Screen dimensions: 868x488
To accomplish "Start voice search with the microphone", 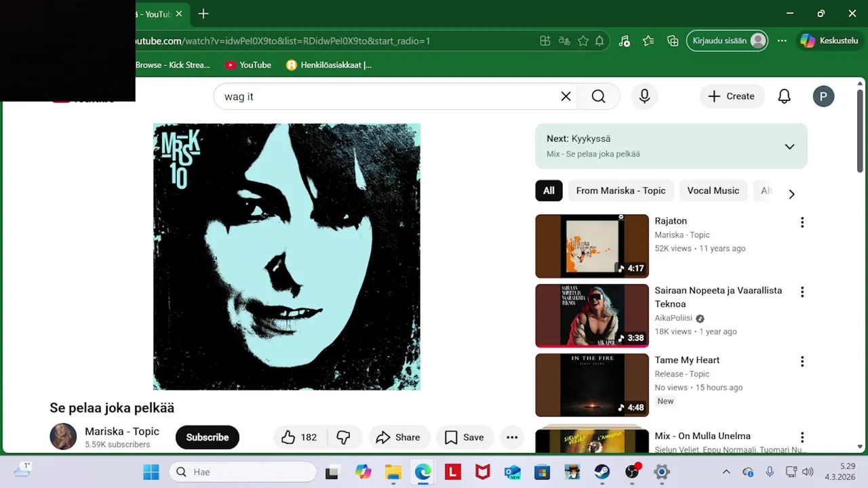I will tap(644, 96).
